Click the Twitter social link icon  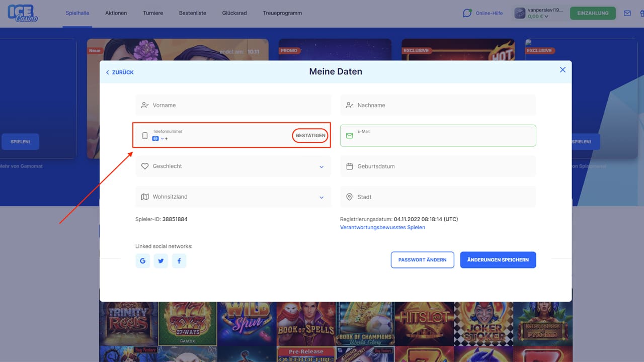point(161,261)
